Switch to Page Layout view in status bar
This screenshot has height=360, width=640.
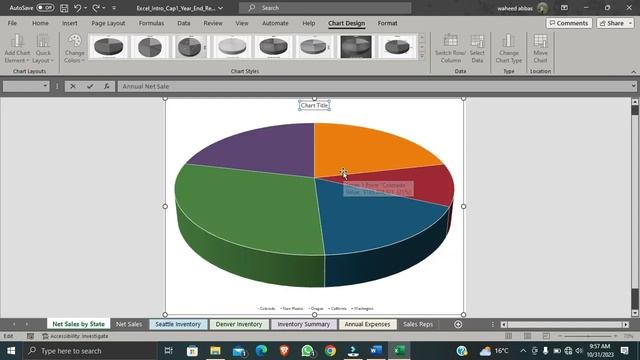coord(527,336)
